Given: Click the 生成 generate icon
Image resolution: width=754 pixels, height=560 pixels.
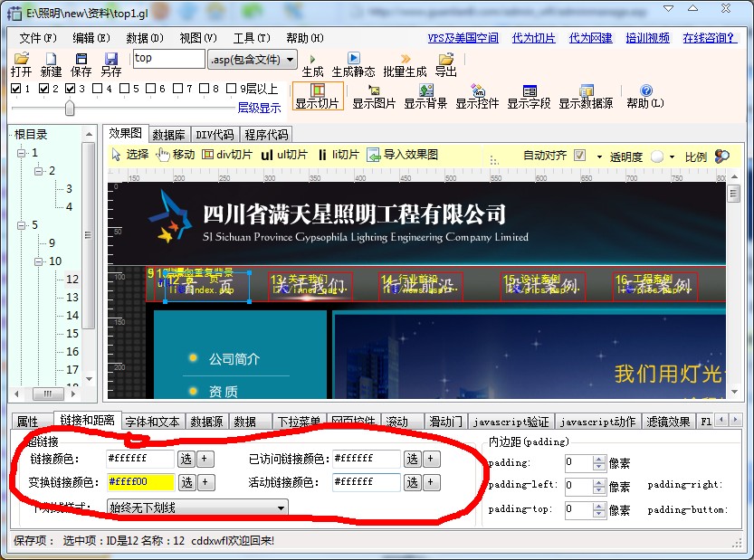Looking at the screenshot, I should pos(312,59).
